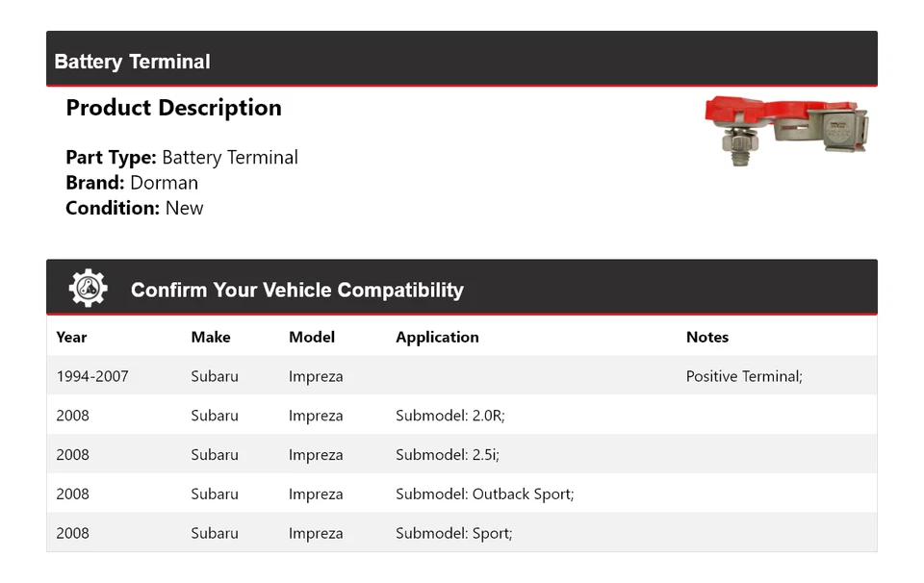Click the Product Description heading
This screenshot has width=924, height=583.
(x=174, y=108)
